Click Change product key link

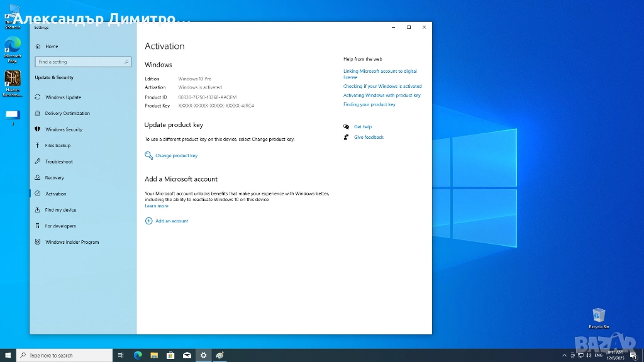tap(176, 156)
